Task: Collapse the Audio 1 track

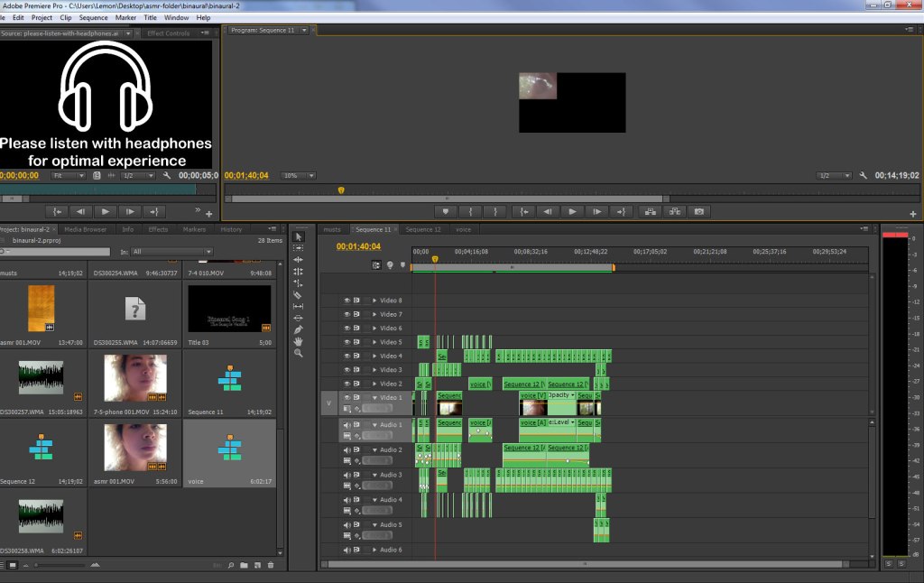Action: pyautogui.click(x=373, y=423)
